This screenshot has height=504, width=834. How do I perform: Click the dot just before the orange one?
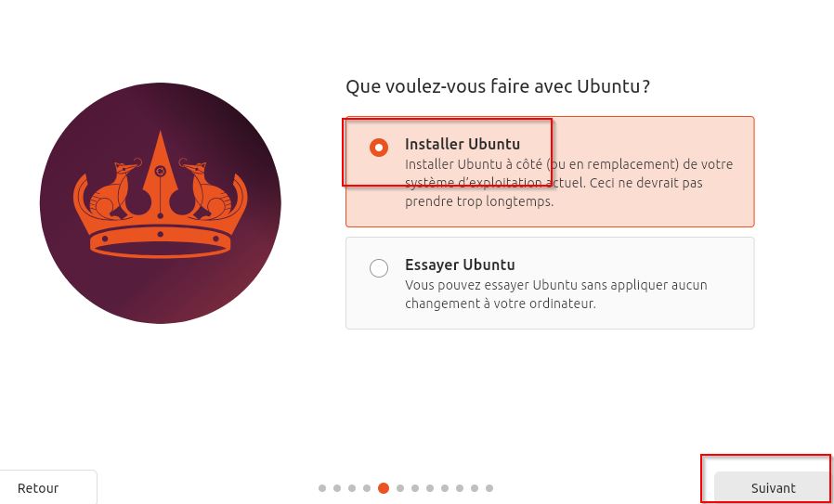[x=367, y=488]
